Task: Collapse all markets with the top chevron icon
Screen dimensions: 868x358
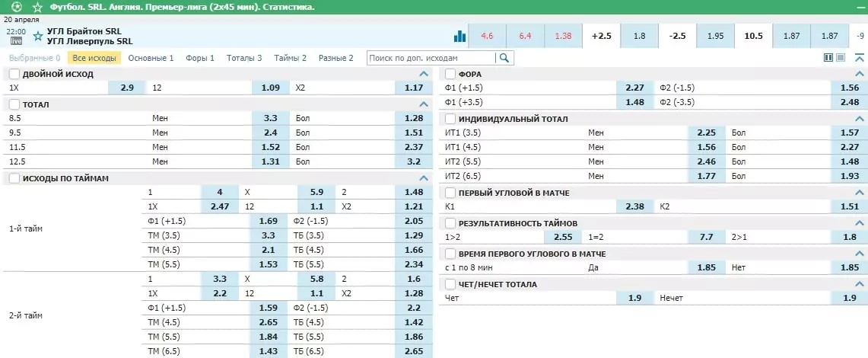Action: pos(859,58)
